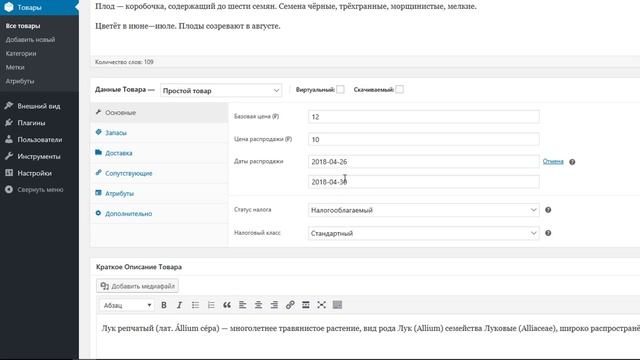Insert a numbered list
Viewport: 640px width, 360px height.
[x=211, y=305]
